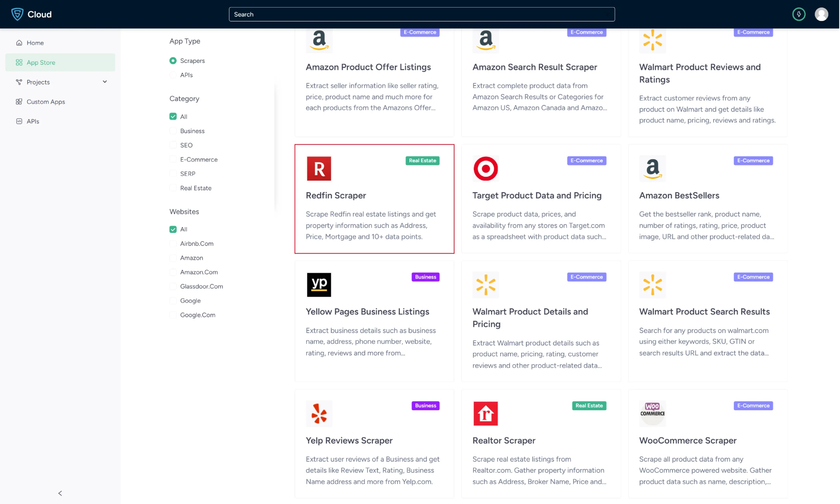Screen dimensions: 840x504
Task: Check the E-Commerce category filter
Action: point(173,159)
